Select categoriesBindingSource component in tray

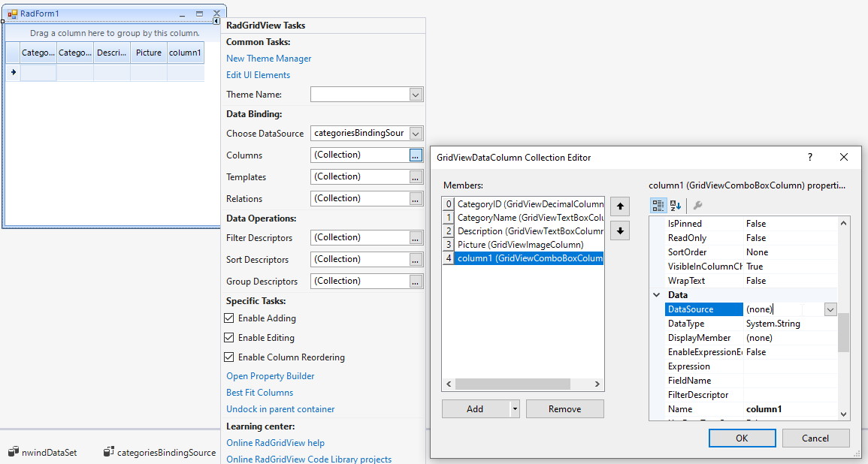159,452
